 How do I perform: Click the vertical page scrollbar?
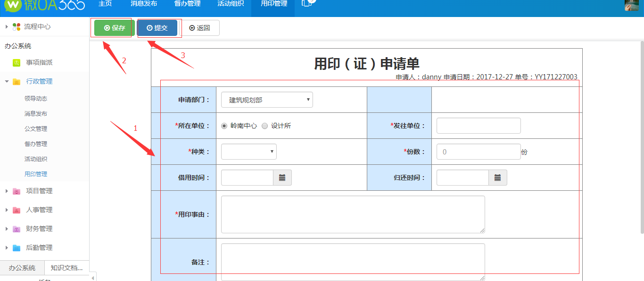coord(642,137)
